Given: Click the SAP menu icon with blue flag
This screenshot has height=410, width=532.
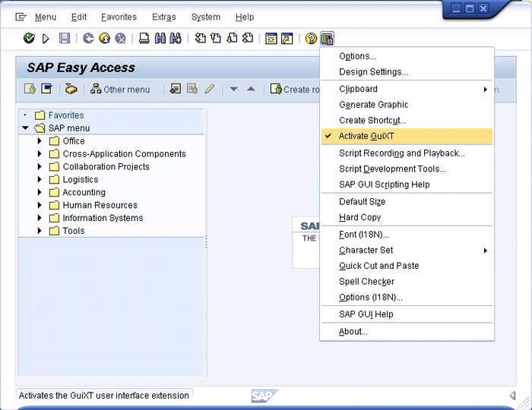Looking at the screenshot, I should click(x=46, y=89).
